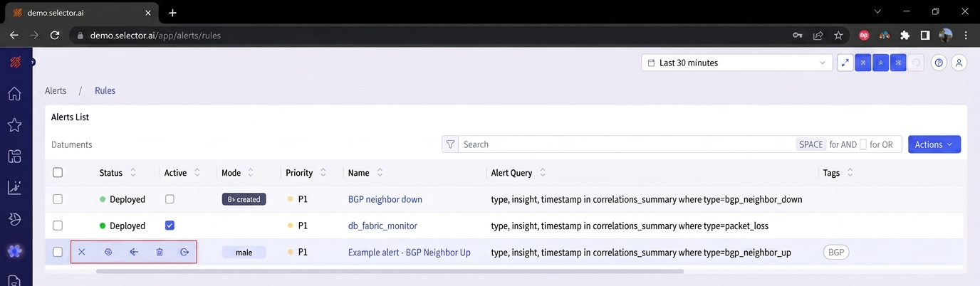Click the horizontal scrollbar under the table
The height and width of the screenshot is (286, 980).
tap(390, 271)
